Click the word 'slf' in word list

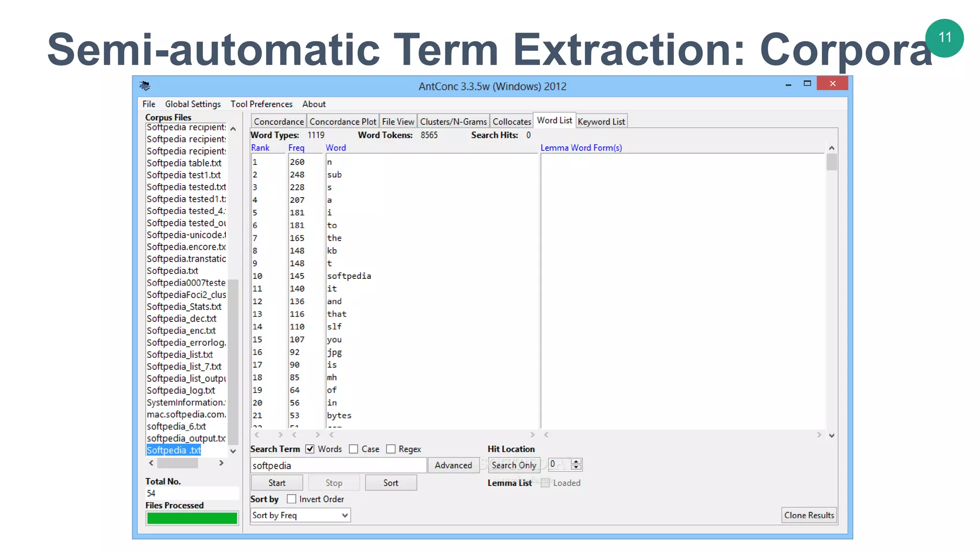334,327
